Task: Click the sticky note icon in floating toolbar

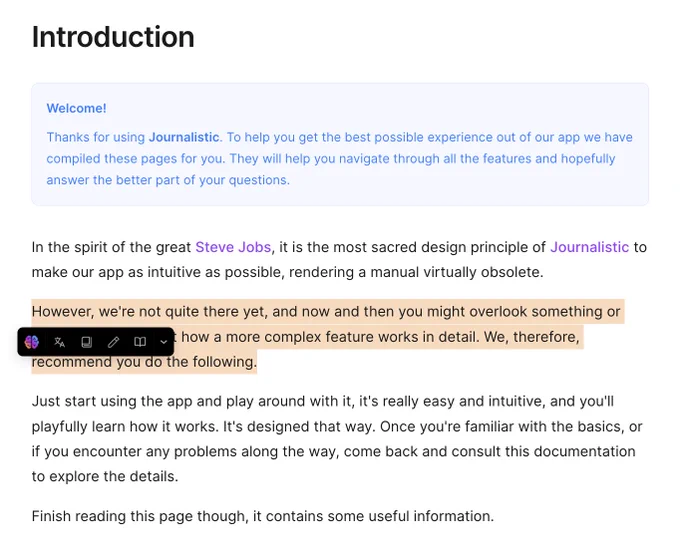Action: (x=87, y=342)
